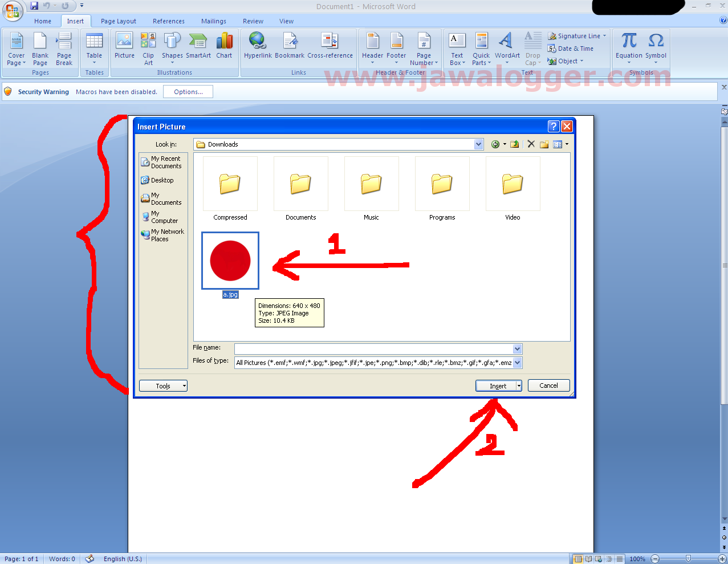Screen dimensions: 728x564
Task: Insert a Hyperlink
Action: [x=258, y=45]
